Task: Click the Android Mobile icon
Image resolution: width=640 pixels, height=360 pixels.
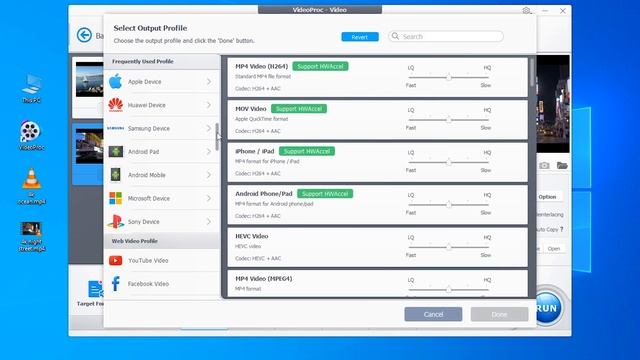Action: pyautogui.click(x=116, y=175)
